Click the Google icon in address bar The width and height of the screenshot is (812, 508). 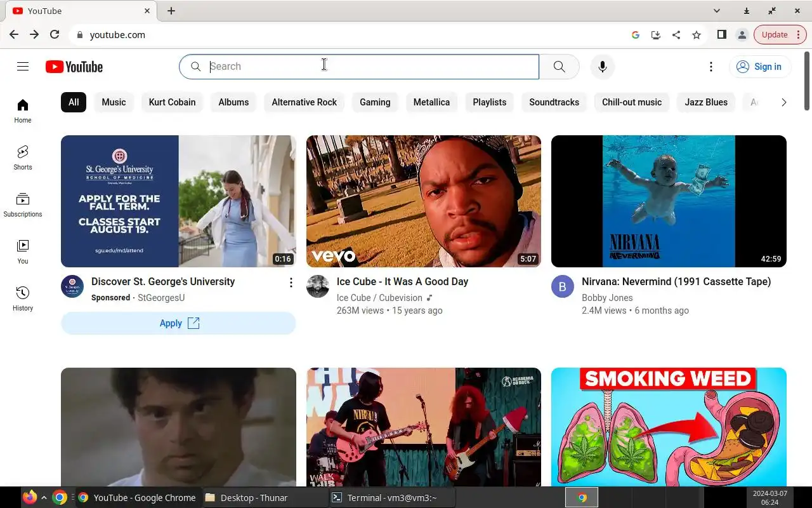[x=636, y=35]
